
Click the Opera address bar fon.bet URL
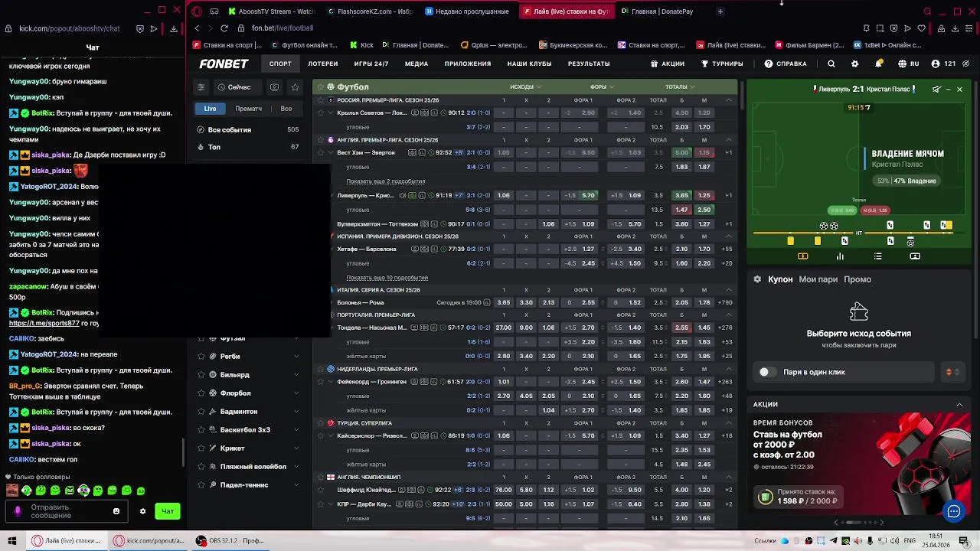(283, 28)
